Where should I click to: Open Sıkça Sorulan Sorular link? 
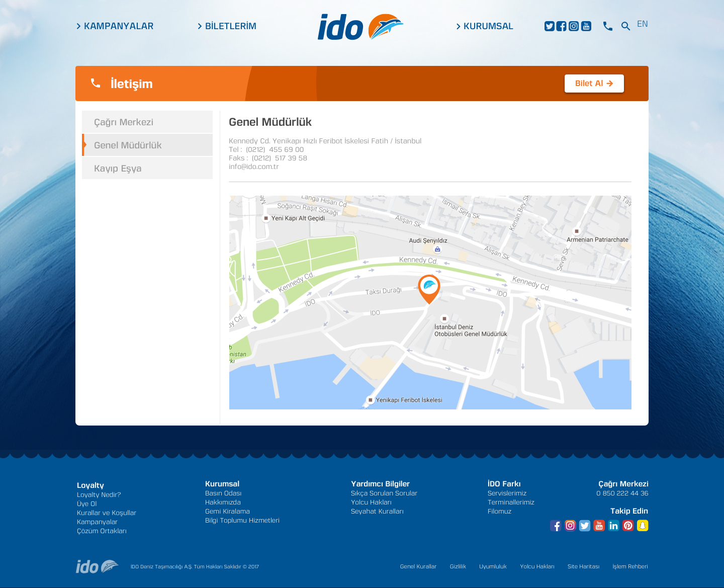pyautogui.click(x=384, y=493)
